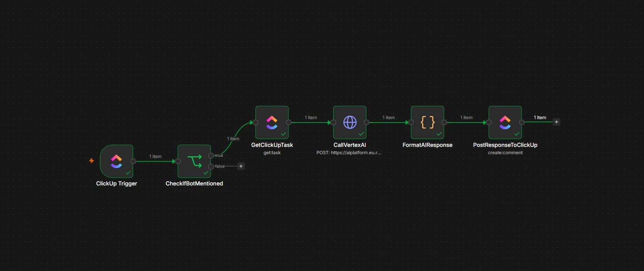Click the ClickUp Trigger output connector
This screenshot has height=271, width=644.
click(133, 161)
